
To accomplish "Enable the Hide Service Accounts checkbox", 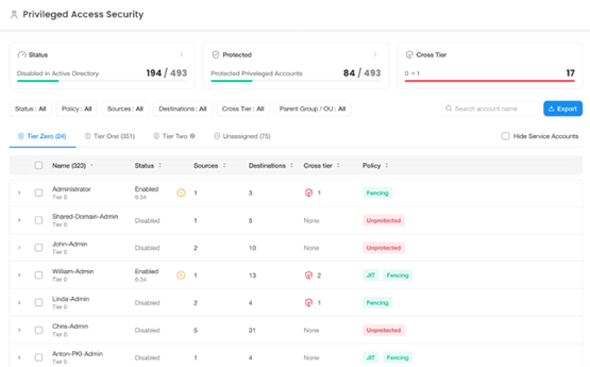I will point(505,136).
